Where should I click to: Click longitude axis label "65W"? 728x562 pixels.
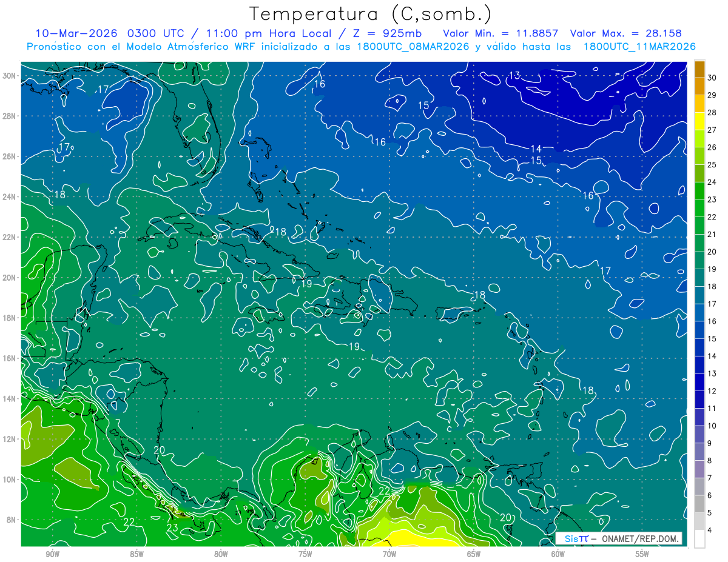click(x=474, y=554)
